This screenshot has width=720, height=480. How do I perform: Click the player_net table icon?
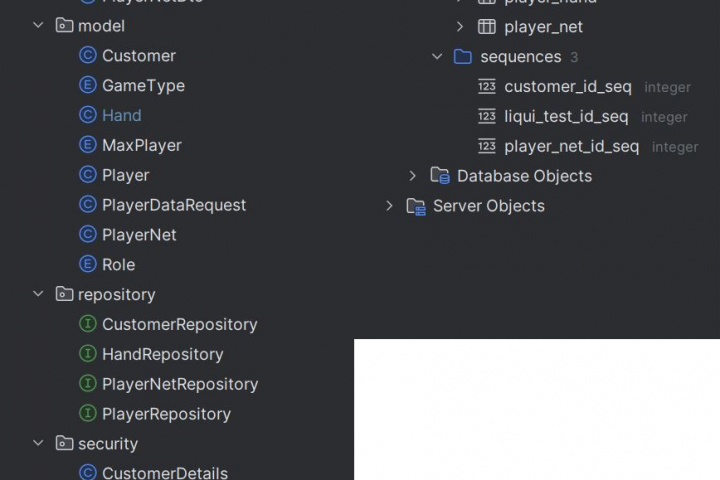(487, 27)
